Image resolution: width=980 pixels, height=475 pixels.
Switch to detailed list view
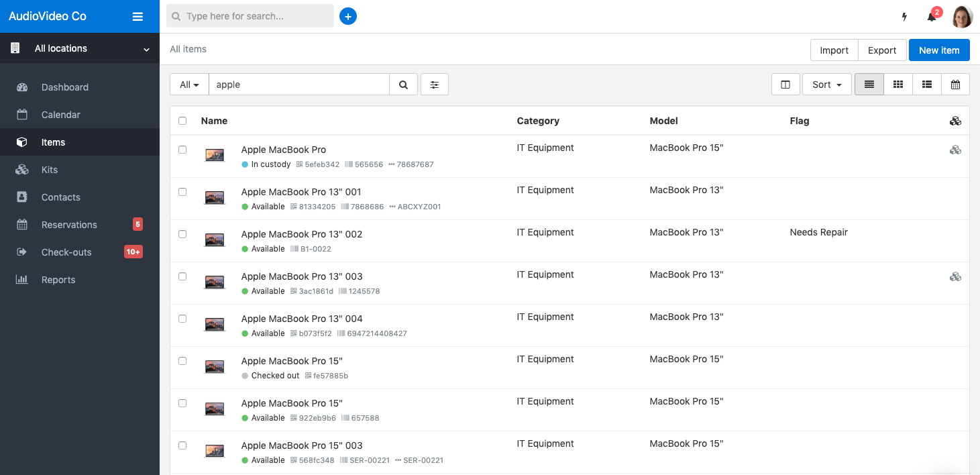coord(927,85)
